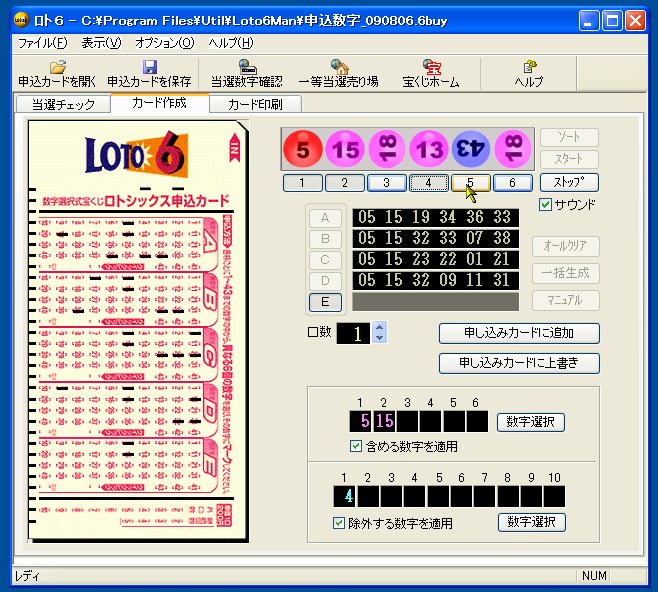This screenshot has height=592, width=658.
Task: Click ball slot button 2
Action: click(345, 183)
